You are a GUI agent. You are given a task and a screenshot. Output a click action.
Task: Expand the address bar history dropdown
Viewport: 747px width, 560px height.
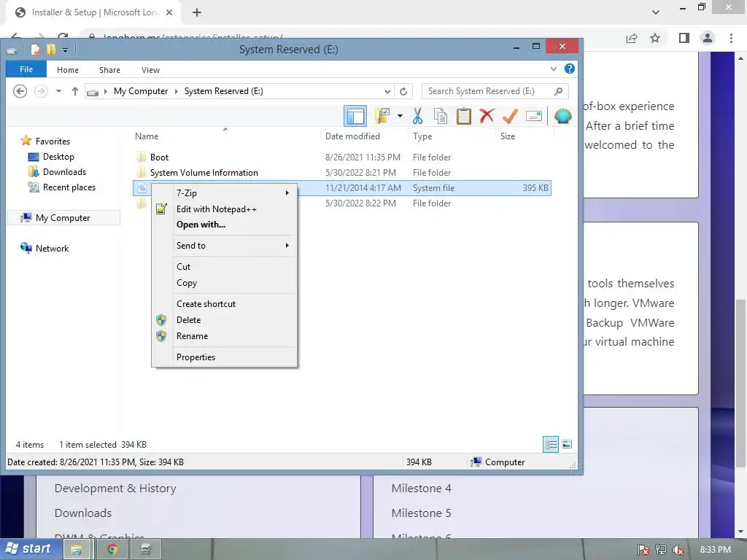coord(388,91)
